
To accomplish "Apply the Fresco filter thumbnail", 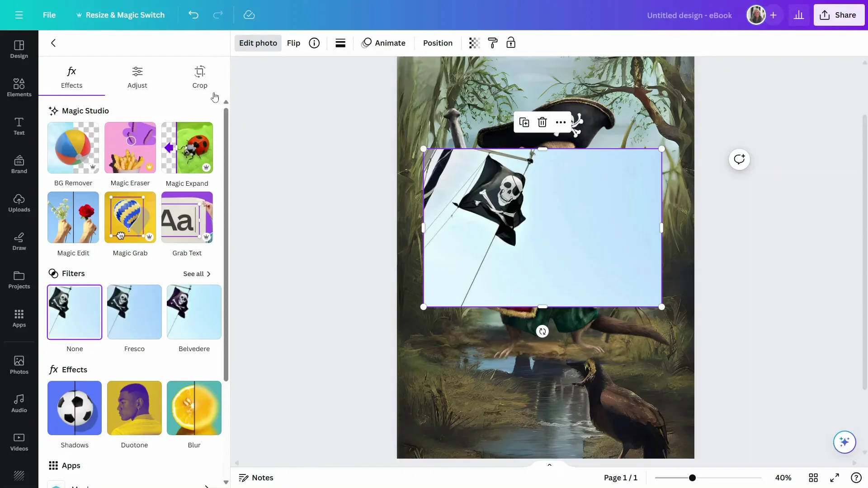I will 134,312.
